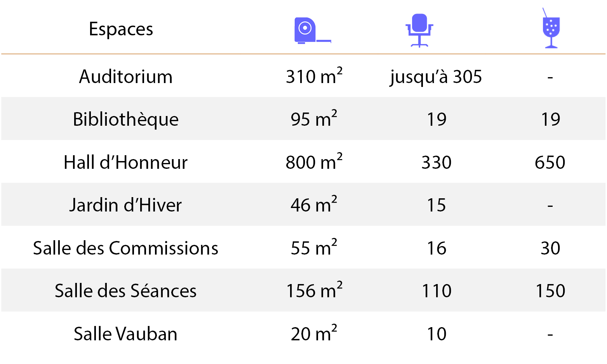Click the Salle des Séances label
The width and height of the screenshot is (607, 364).
coord(125,291)
